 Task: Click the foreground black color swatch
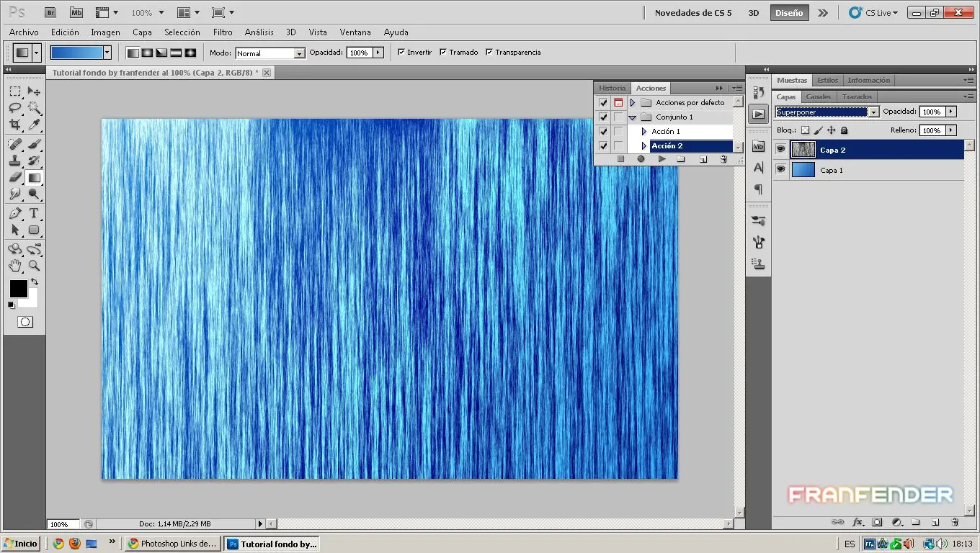pos(18,289)
